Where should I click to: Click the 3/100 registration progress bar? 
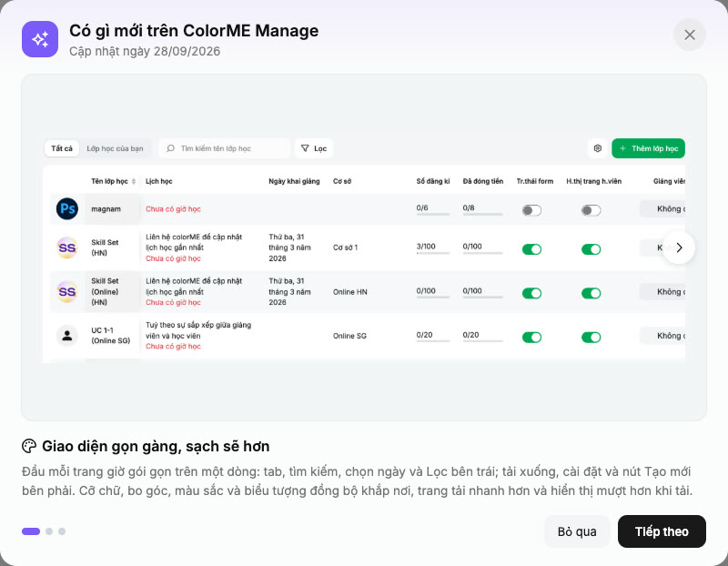(433, 248)
